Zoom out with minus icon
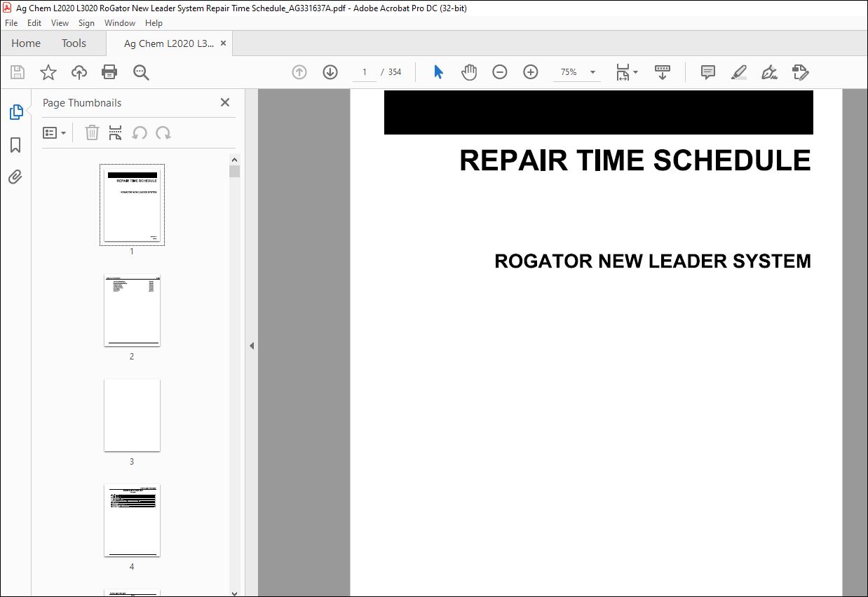This screenshot has height=597, width=868. pyautogui.click(x=500, y=72)
